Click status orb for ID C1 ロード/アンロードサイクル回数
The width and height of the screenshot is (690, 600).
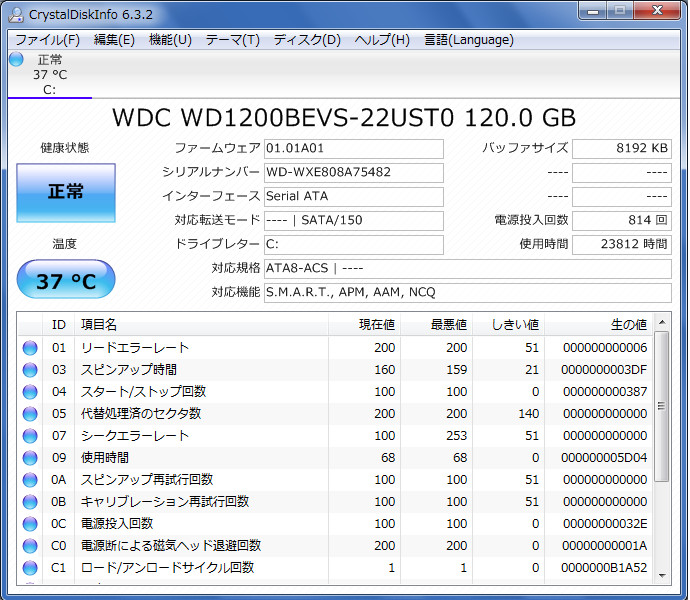pos(30,568)
